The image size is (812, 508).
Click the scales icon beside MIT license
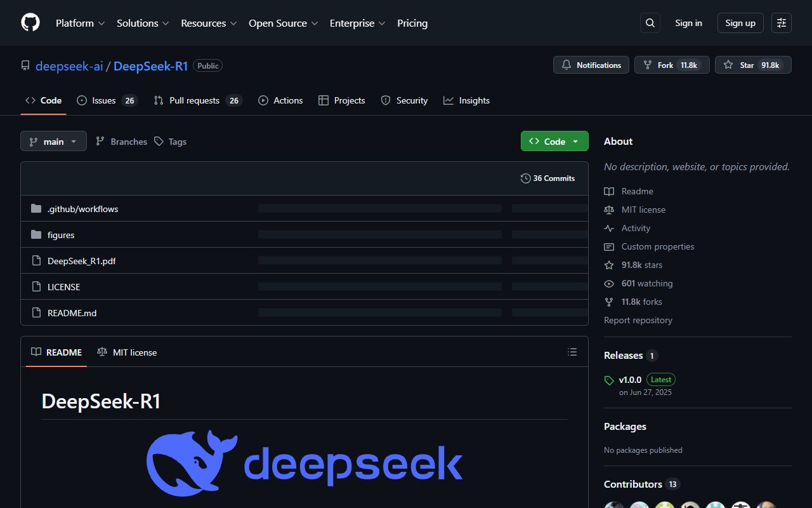609,210
